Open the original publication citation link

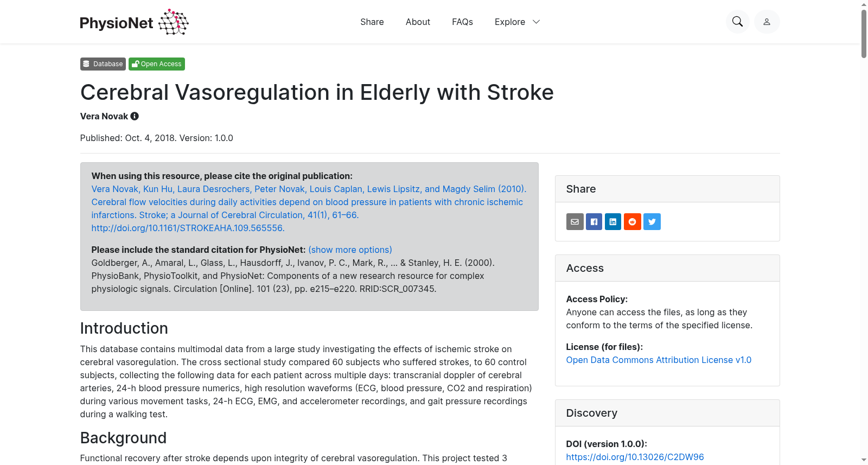point(309,208)
